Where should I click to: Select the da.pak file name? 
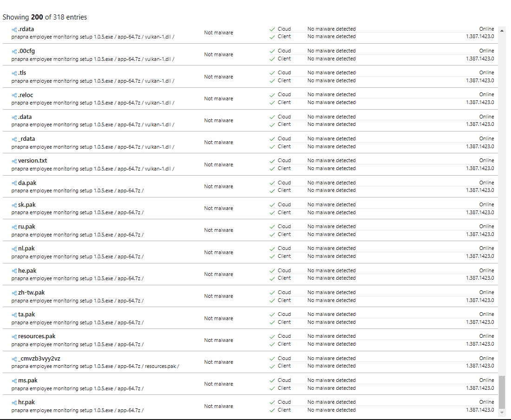click(27, 183)
